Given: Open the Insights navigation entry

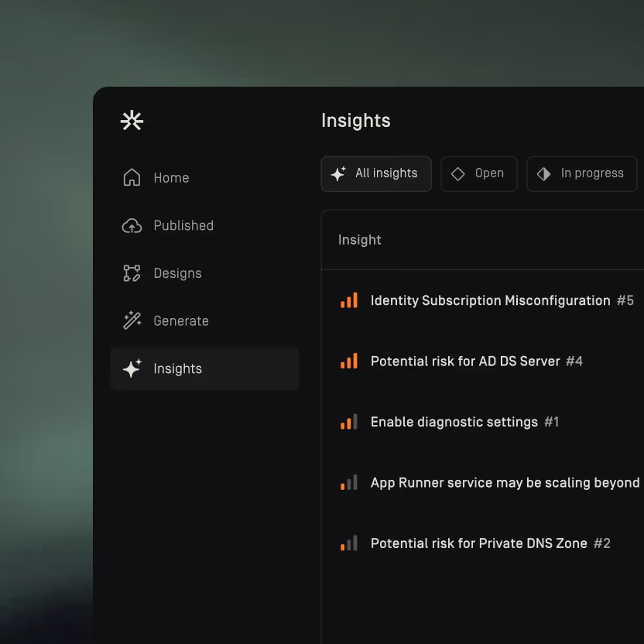Looking at the screenshot, I should (178, 368).
